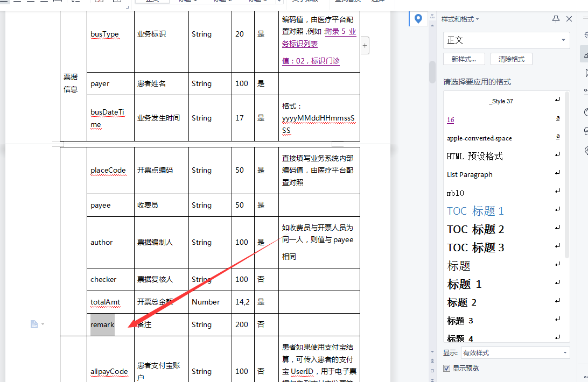Open the 样式和格式 pane title dropdown
The width and height of the screenshot is (588, 382).
click(477, 19)
